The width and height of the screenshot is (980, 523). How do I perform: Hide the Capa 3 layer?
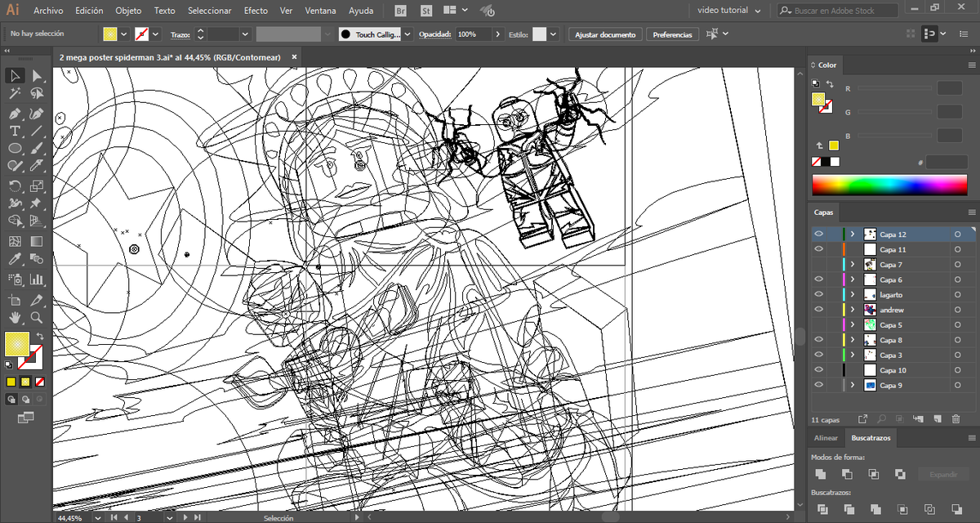[x=818, y=355]
